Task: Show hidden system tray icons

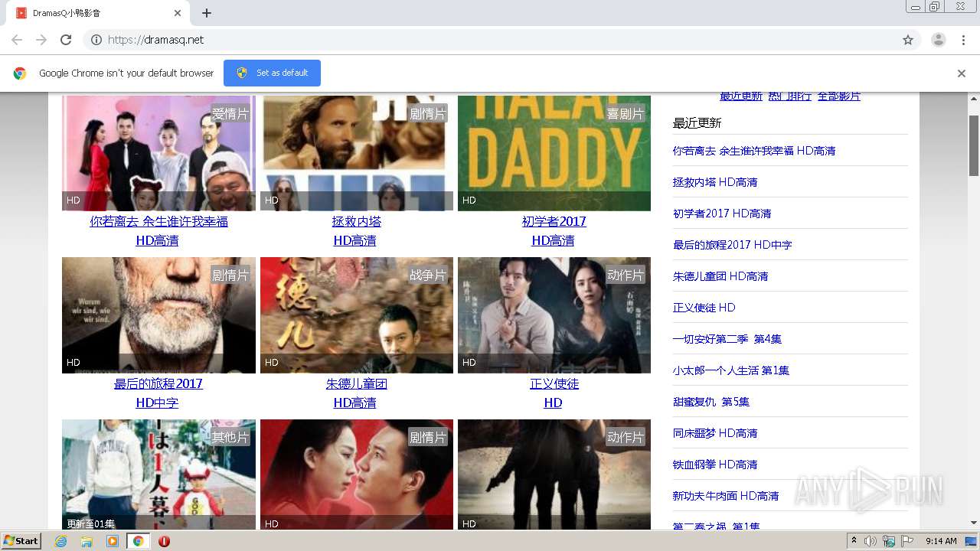Action: pos(854,541)
